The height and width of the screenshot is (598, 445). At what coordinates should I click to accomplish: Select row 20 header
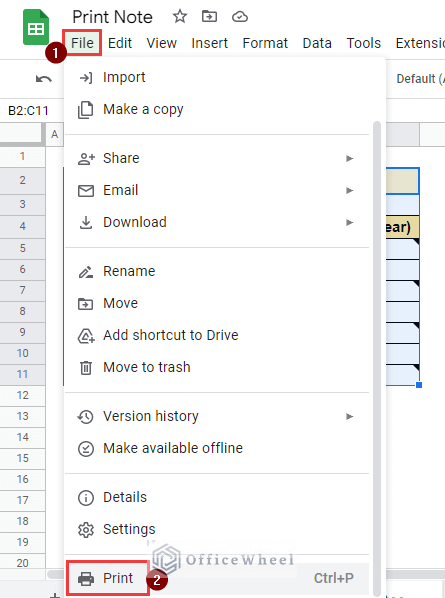22,563
